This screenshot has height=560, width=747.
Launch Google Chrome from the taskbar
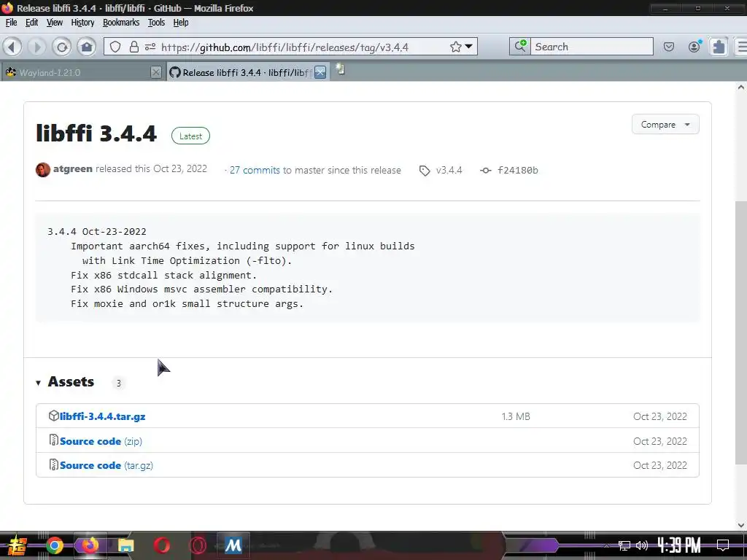54,545
